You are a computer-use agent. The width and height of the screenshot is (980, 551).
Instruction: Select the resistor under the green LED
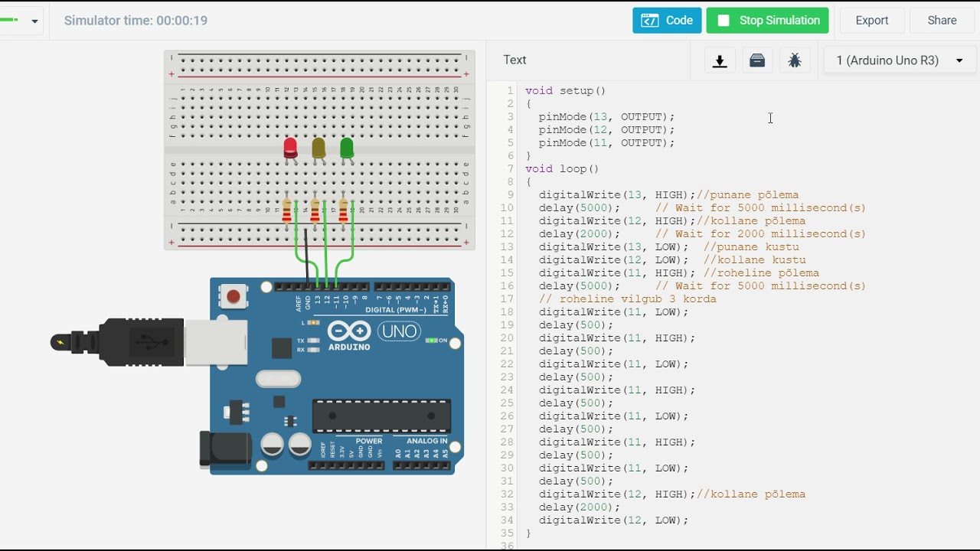tap(343, 211)
